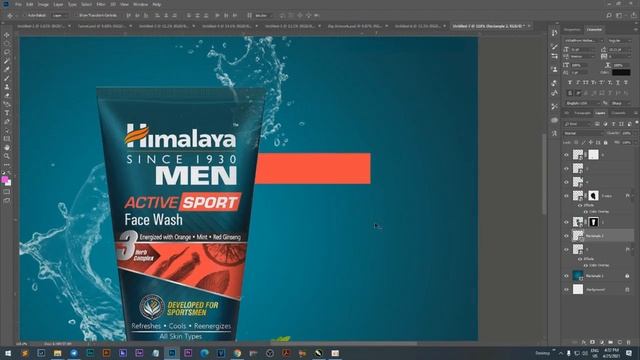Open the Normal blend mode dropdown
The image size is (640, 360).
pos(583,133)
